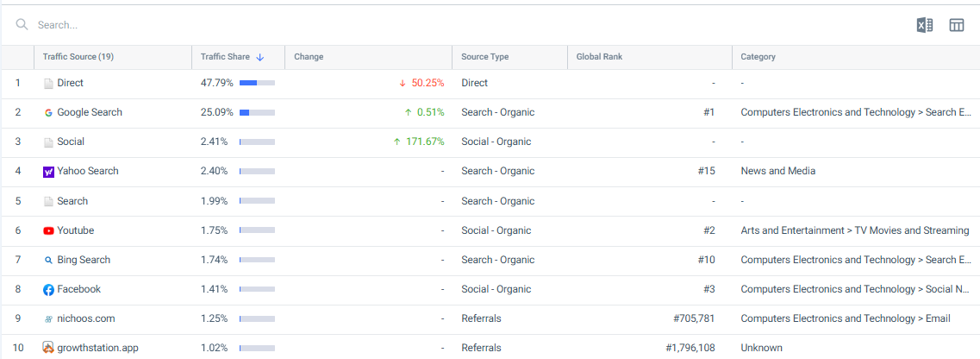Sort by Global Rank column header
The image size is (980, 359).
coord(599,57)
